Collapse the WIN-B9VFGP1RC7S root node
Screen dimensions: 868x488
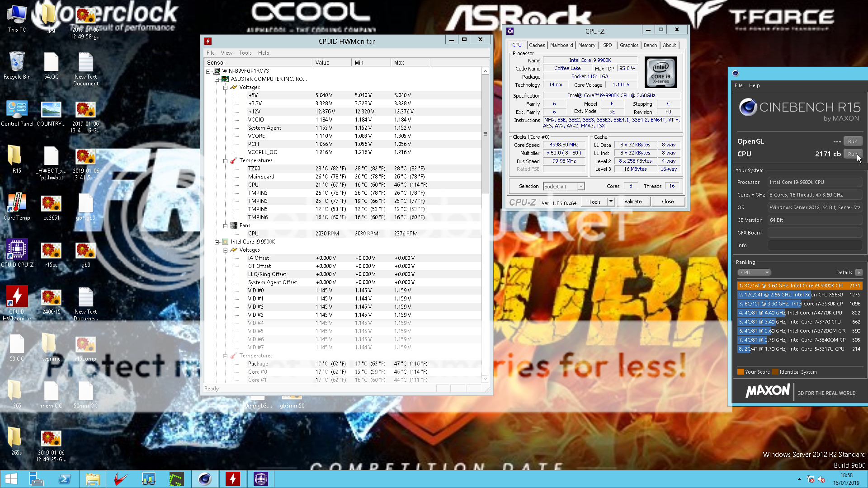[x=208, y=71]
